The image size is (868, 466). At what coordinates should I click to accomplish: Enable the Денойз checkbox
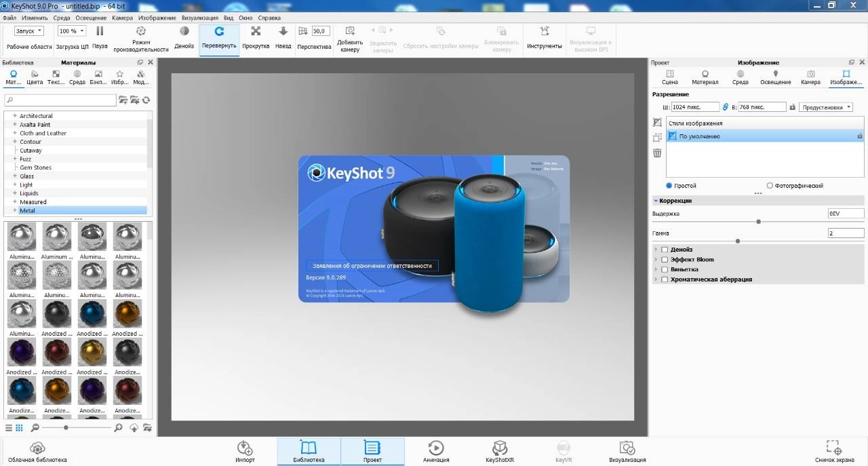click(x=665, y=250)
